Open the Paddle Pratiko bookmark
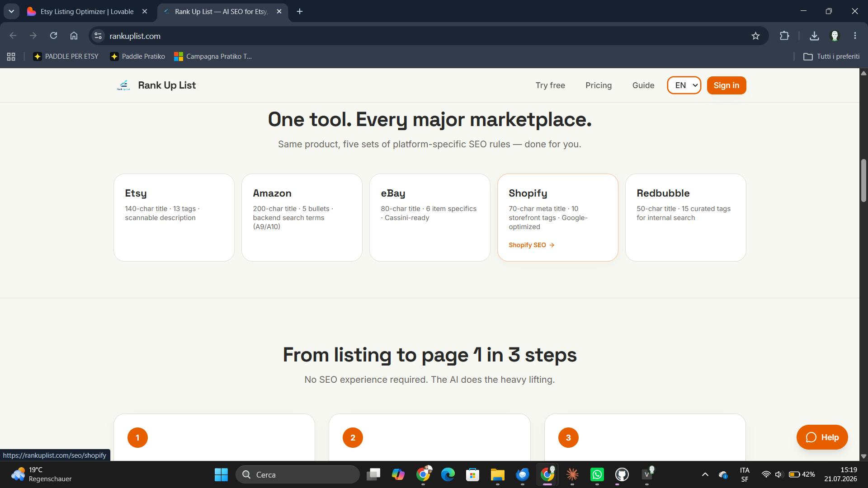This screenshot has width=868, height=488. tap(137, 56)
